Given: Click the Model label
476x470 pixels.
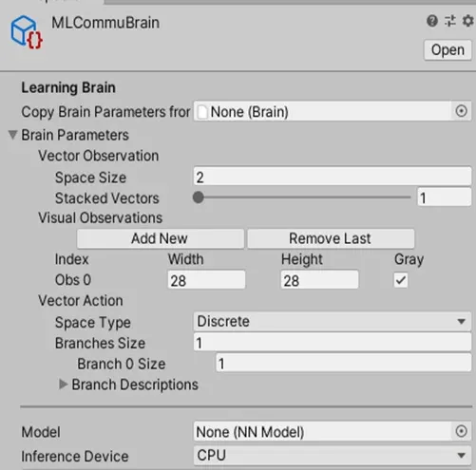Looking at the screenshot, I should pyautogui.click(x=41, y=432).
